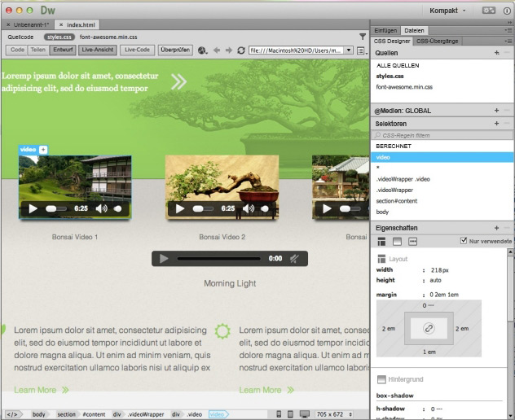Edit the right margin 2 em value

pos(462,329)
